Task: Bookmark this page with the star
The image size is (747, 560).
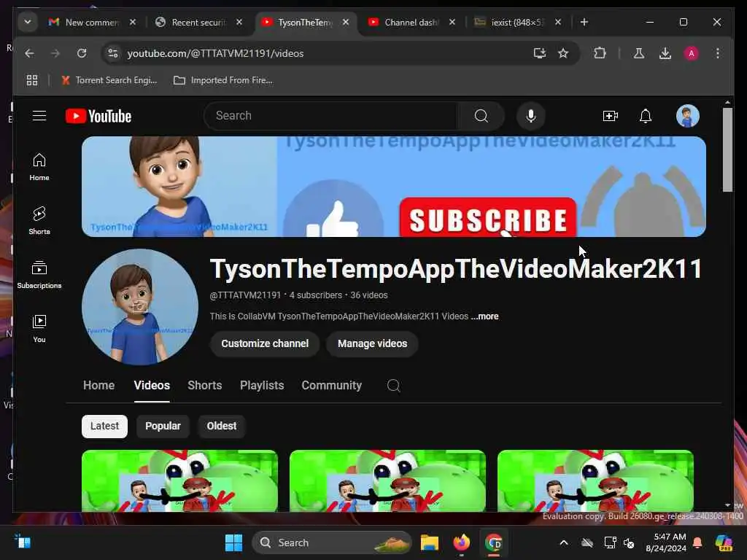Action: (563, 53)
